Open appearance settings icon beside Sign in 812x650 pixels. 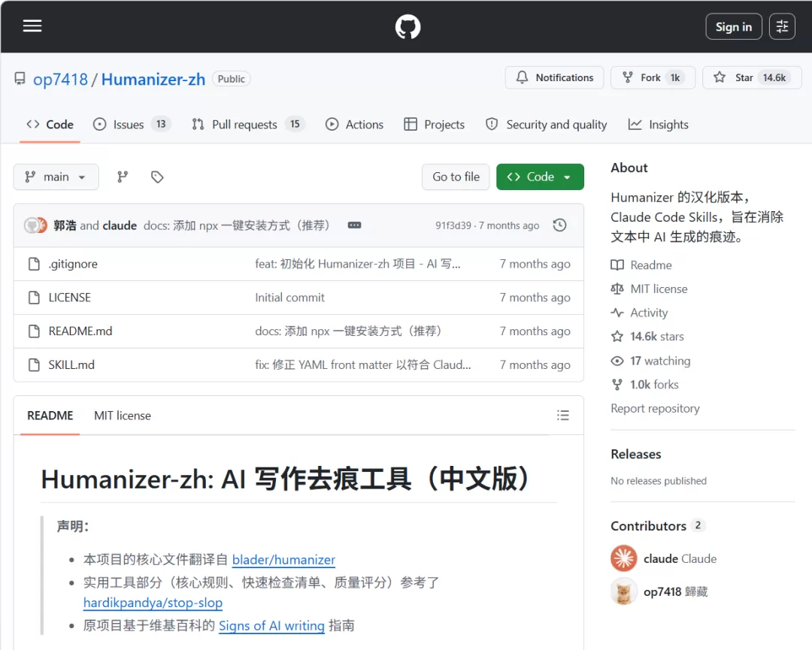point(782,26)
